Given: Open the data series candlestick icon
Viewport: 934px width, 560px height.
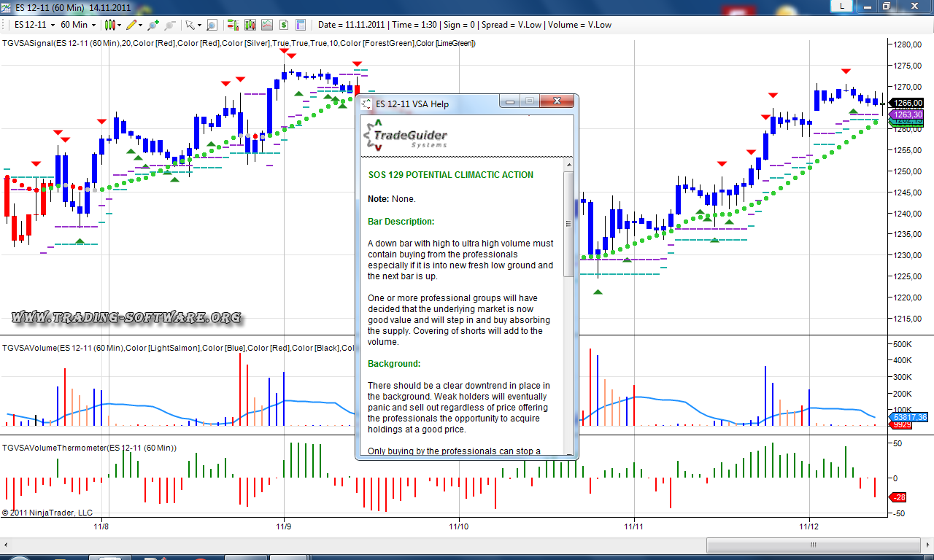Looking at the screenshot, I should click(x=250, y=25).
